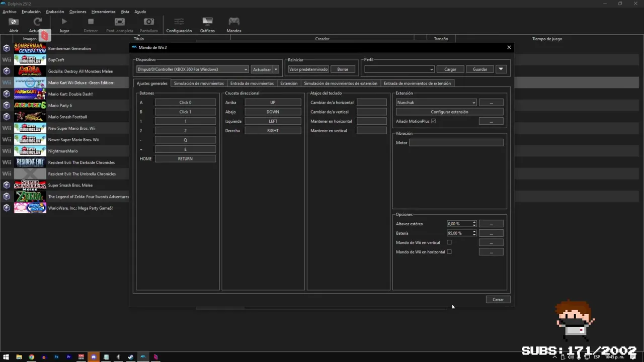Viewport: 644px width, 362px height.
Task: Increase the Altavoz estéreo spinner value
Action: pos(474,222)
